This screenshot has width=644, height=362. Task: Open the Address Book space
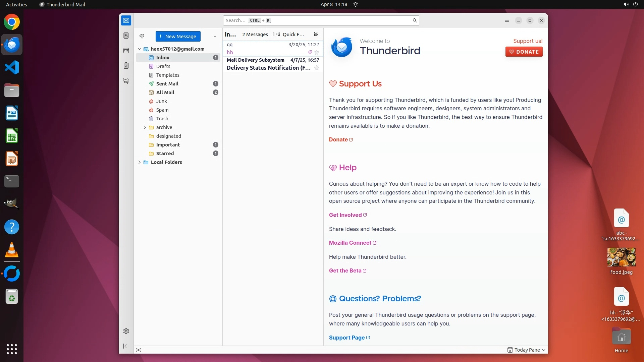pos(126,36)
